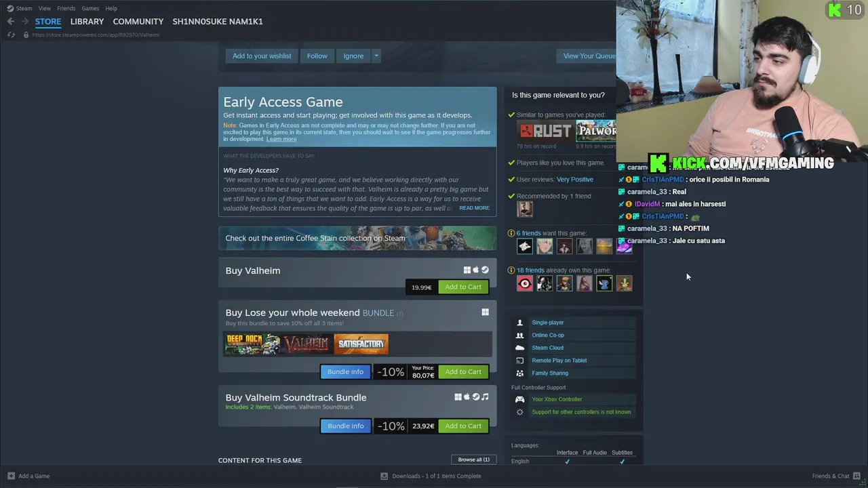Click the Windows icon in Soundtrack Bundle box

pos(458,396)
